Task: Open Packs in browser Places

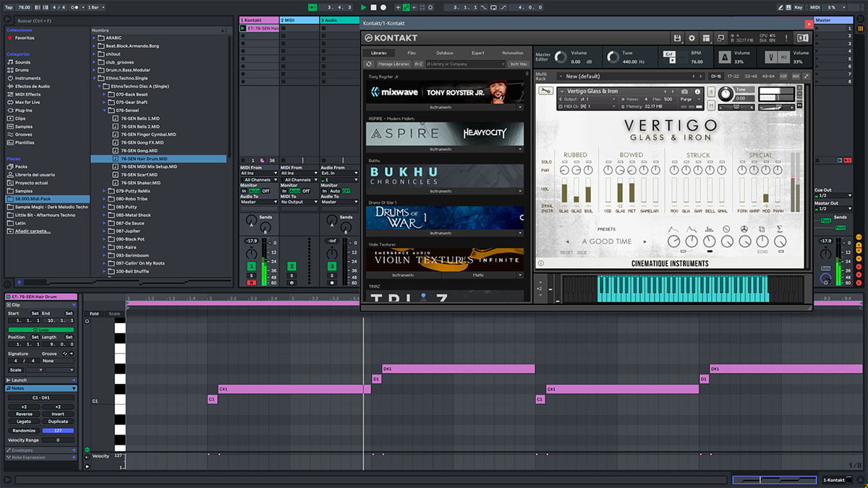Action: point(21,166)
